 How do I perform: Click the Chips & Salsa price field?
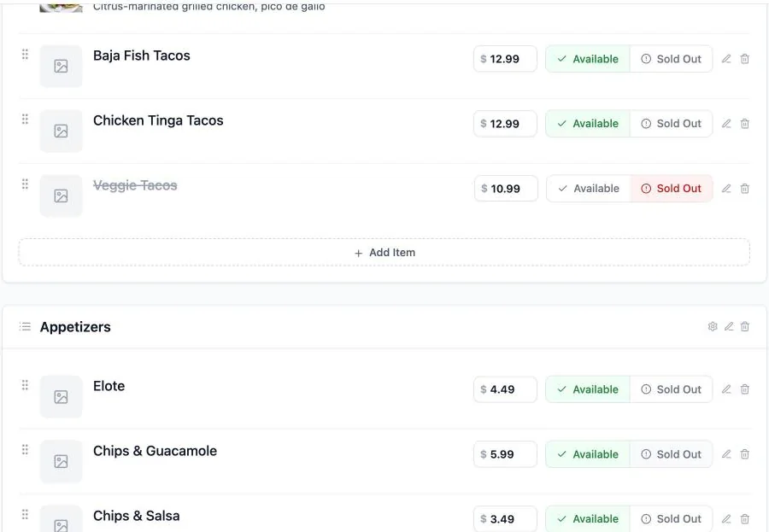(505, 518)
